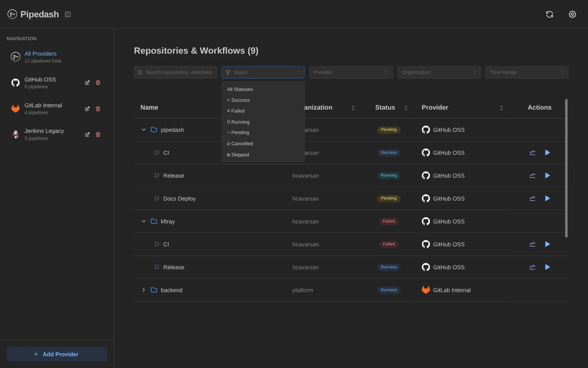
Task: Click the Docs Deploy workflow name
Action: point(179,199)
